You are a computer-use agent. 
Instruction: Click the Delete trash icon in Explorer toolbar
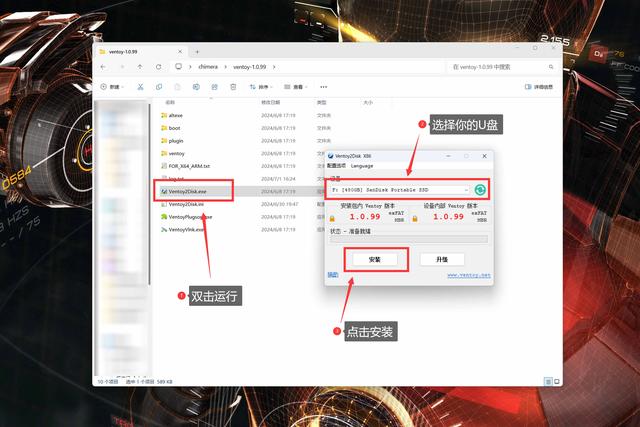pyautogui.click(x=233, y=87)
